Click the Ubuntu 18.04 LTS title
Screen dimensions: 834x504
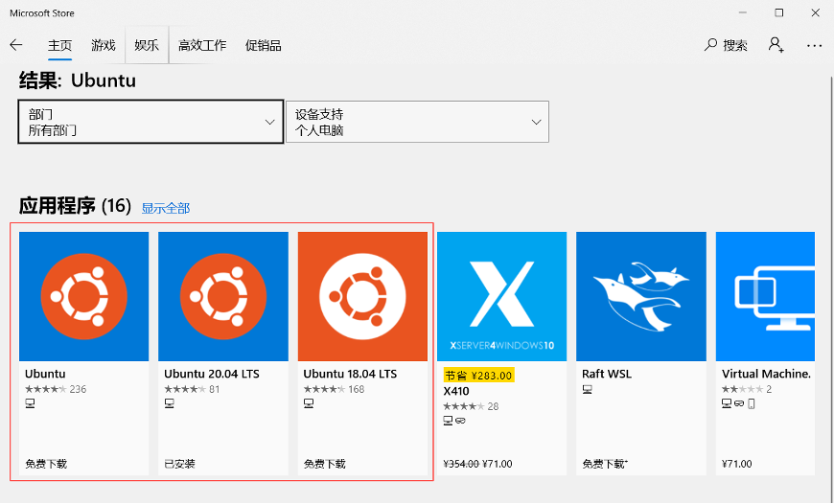[350, 374]
